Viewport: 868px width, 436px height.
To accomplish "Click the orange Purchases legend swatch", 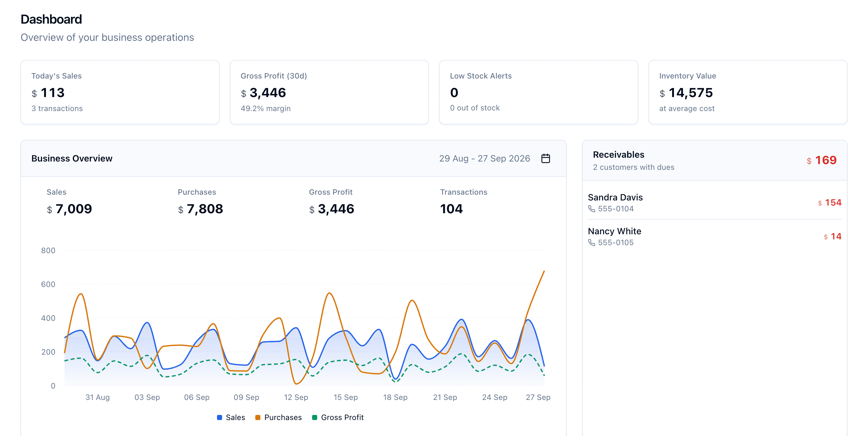I will 258,417.
